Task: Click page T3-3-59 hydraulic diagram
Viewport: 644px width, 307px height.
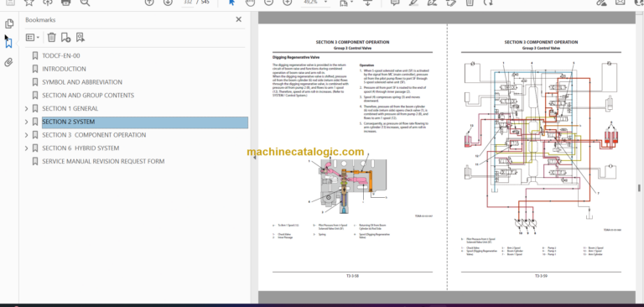Action: point(541,147)
